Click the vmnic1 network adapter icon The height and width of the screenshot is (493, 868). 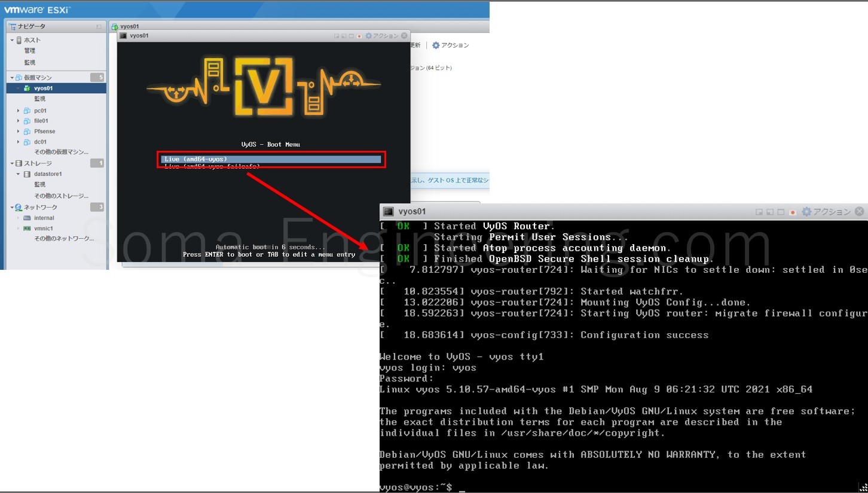tap(27, 229)
